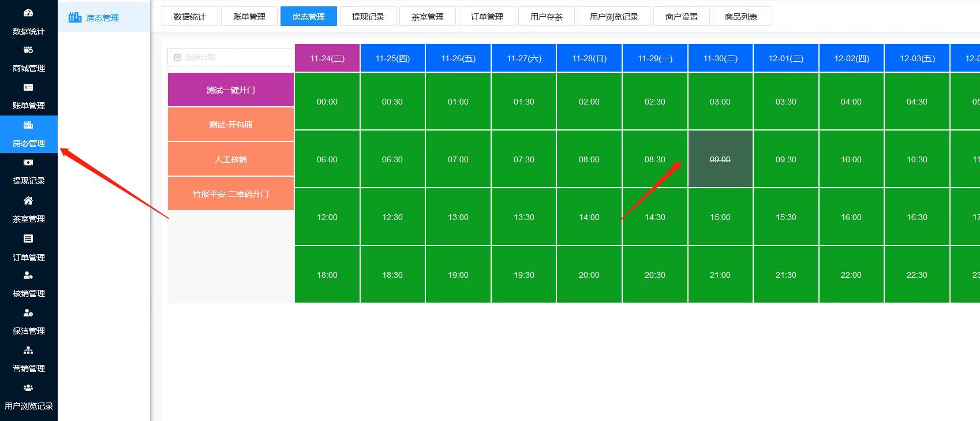Pick the 09:00 time slot

click(x=720, y=159)
